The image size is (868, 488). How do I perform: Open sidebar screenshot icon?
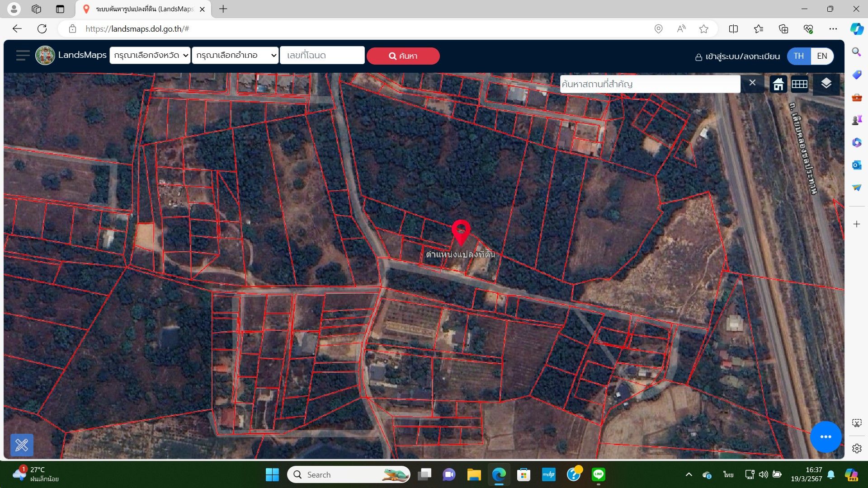tap(857, 423)
